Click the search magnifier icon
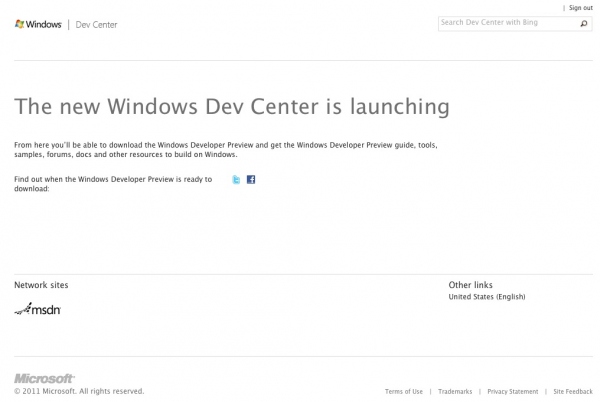Viewport: 600px width, 402px height. tap(584, 24)
